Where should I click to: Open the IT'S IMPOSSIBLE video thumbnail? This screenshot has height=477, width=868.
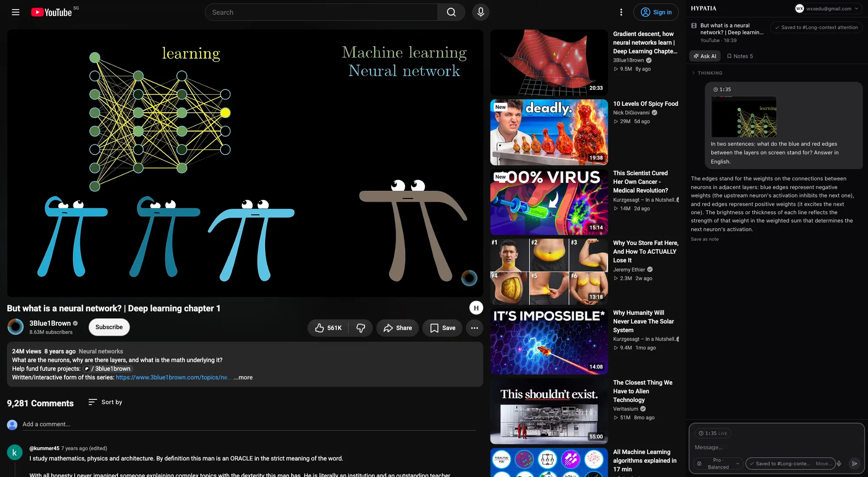pyautogui.click(x=549, y=341)
